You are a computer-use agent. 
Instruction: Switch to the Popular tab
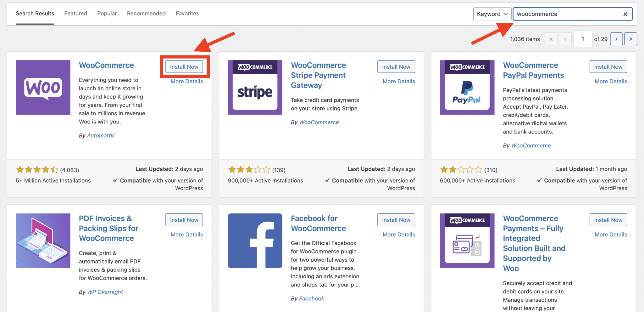pyautogui.click(x=107, y=14)
